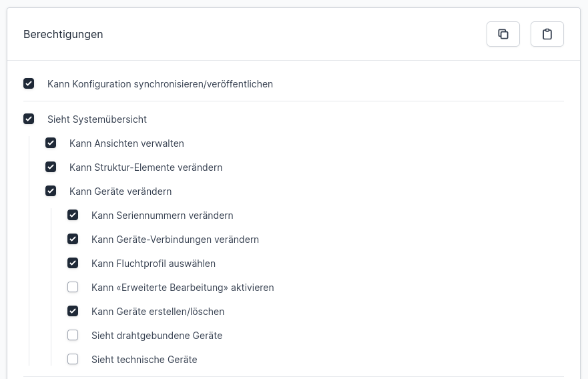The height and width of the screenshot is (379, 588).
Task: Disable Kann Geräte-Verbindungen verändern checkbox
Action: (x=73, y=239)
